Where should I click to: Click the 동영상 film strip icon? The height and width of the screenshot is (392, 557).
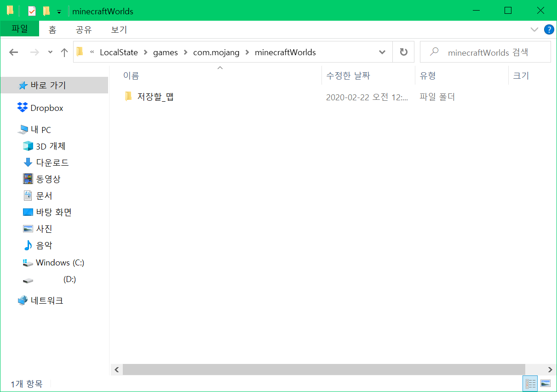click(28, 179)
